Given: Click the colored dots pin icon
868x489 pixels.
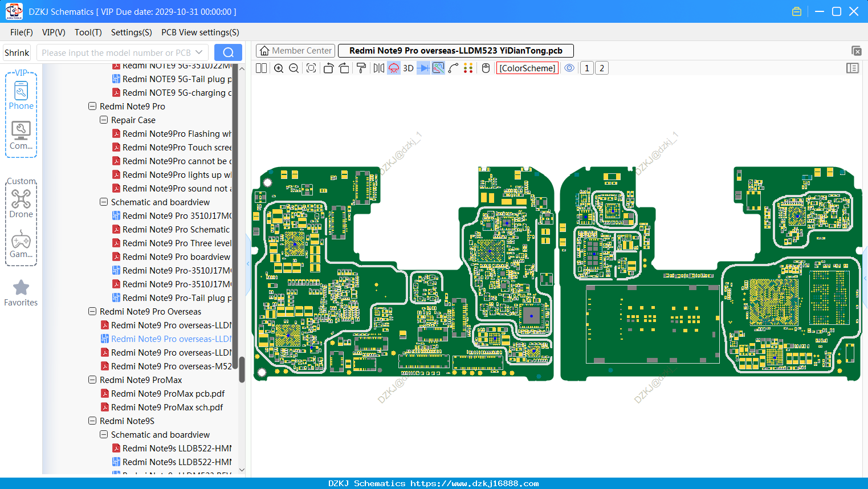Looking at the screenshot, I should click(468, 68).
